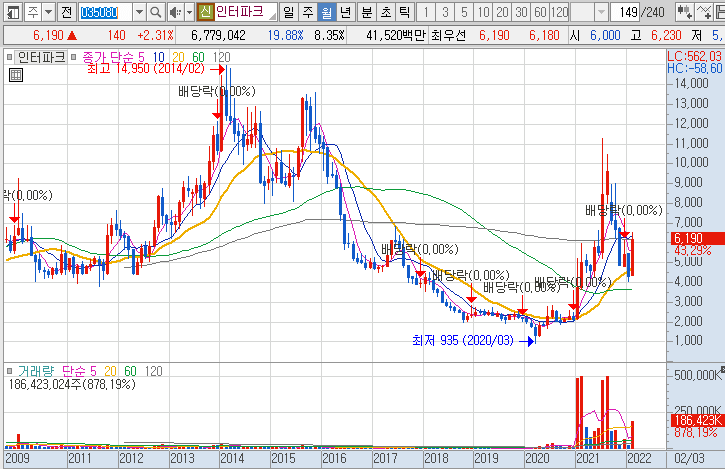The height and width of the screenshot is (469, 725).
Task: Select the 3 interval button
Action: click(x=445, y=12)
